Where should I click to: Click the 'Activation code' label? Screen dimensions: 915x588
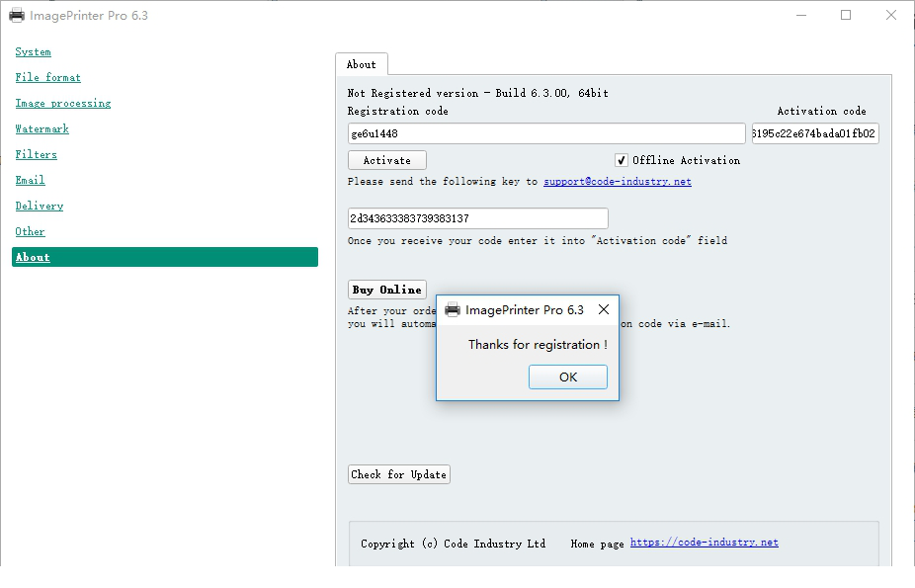[822, 111]
